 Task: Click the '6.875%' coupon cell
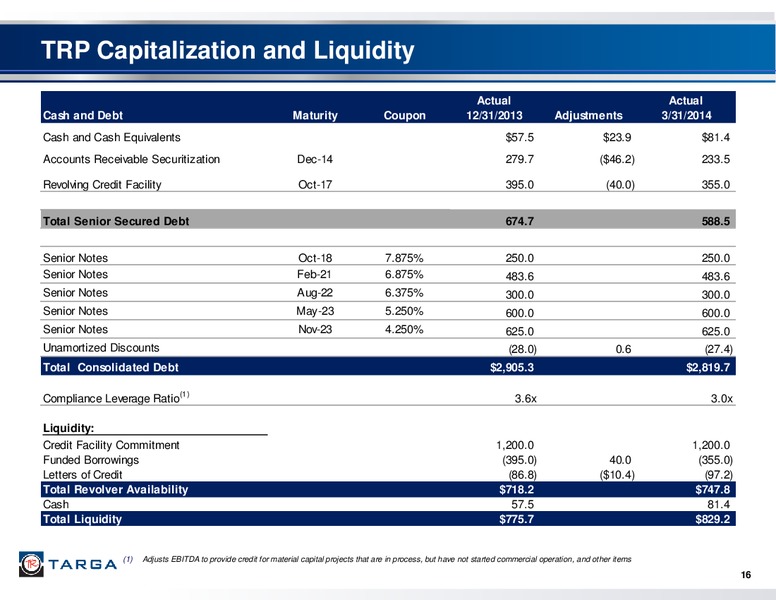[404, 275]
